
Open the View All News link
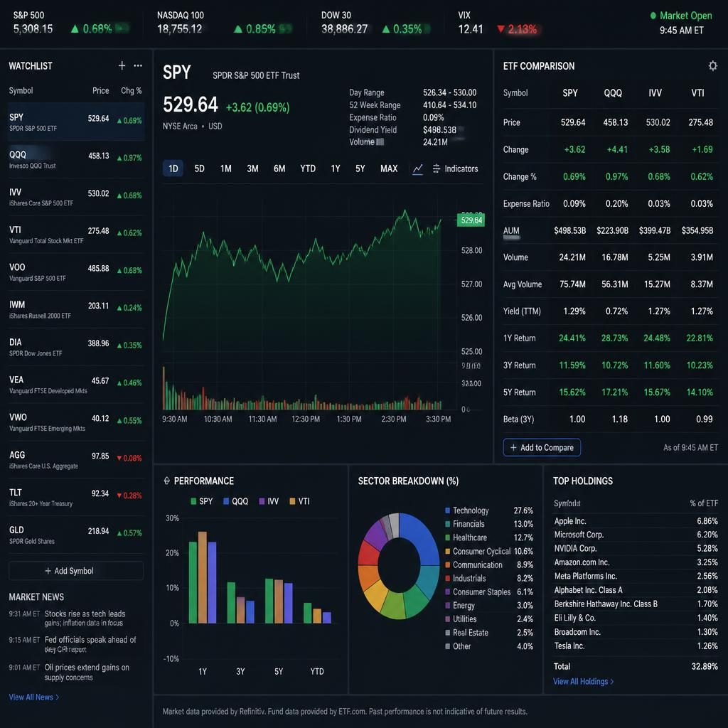click(x=34, y=697)
